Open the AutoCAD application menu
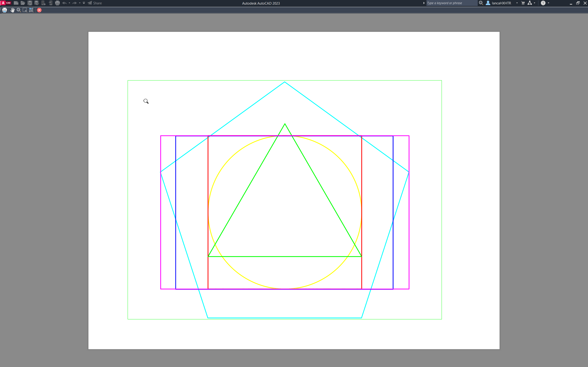588x367 pixels. click(6, 3)
